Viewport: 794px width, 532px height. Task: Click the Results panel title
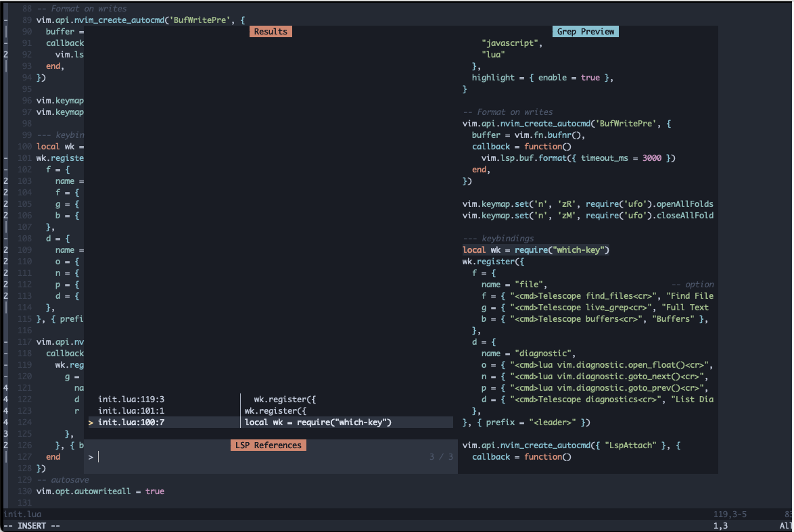pyautogui.click(x=271, y=31)
